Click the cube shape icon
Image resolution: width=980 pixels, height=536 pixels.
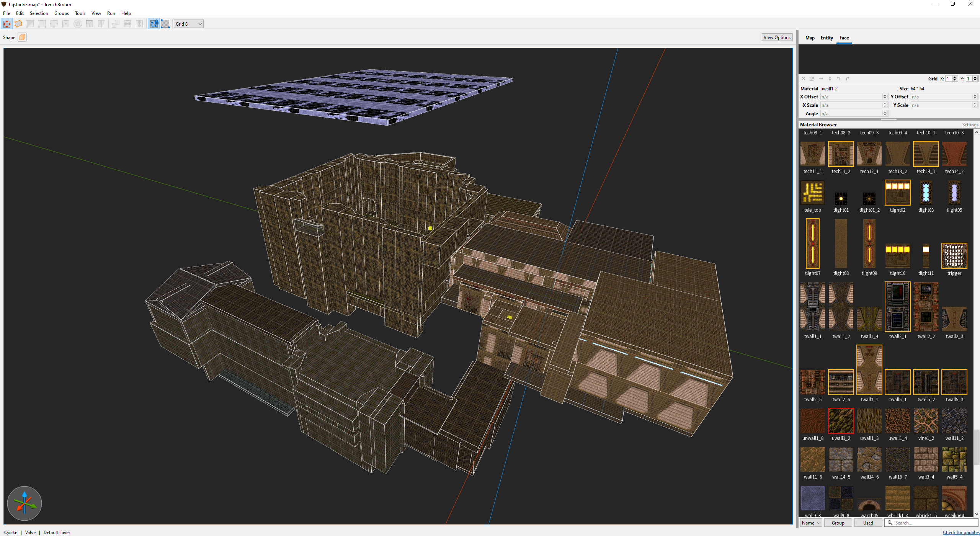tap(22, 37)
